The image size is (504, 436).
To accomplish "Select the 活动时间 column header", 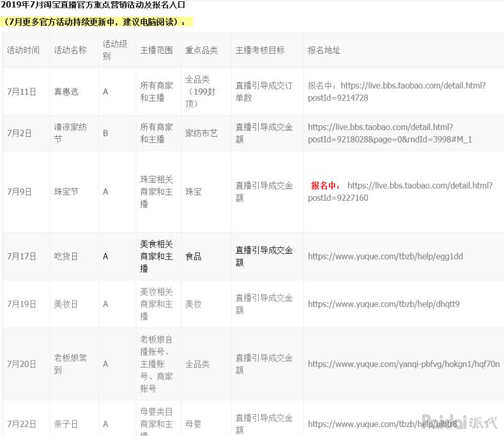I will (x=23, y=51).
